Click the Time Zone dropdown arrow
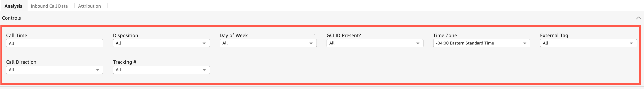 [x=524, y=43]
